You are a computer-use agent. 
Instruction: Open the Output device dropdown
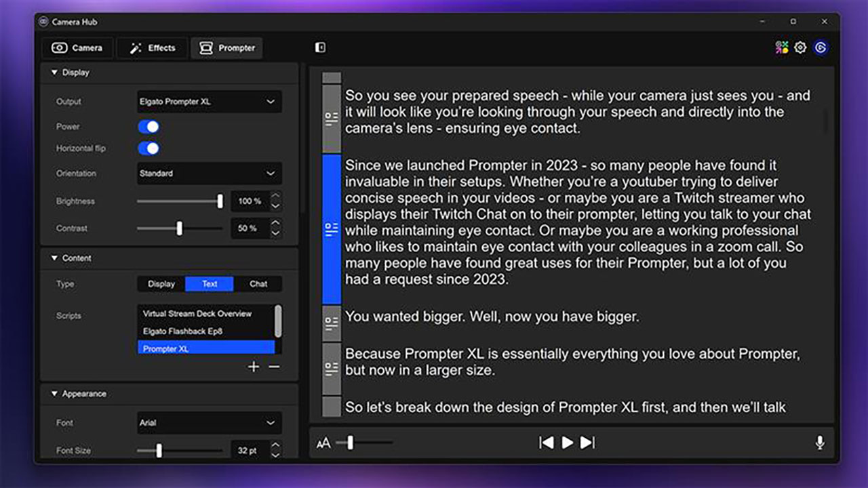point(209,102)
